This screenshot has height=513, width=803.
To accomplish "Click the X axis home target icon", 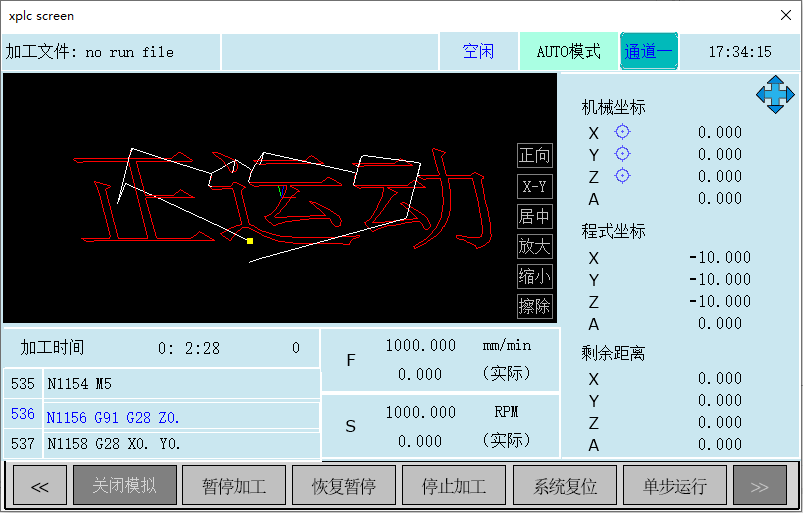I will click(622, 132).
